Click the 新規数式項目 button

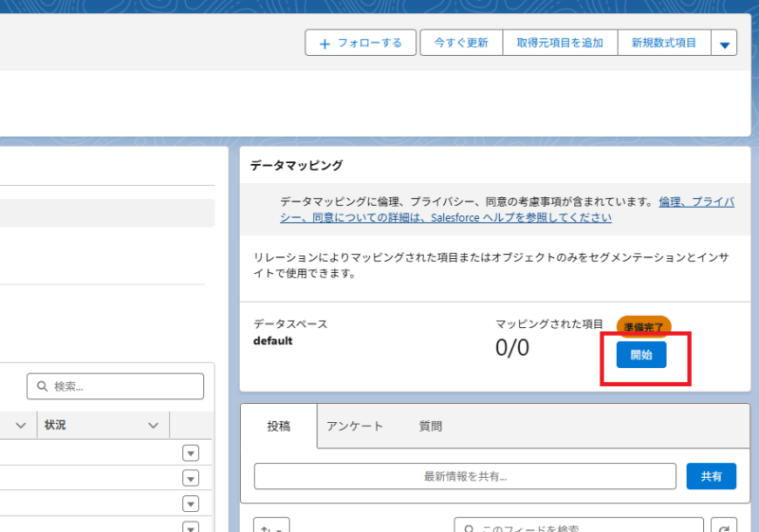pyautogui.click(x=664, y=43)
